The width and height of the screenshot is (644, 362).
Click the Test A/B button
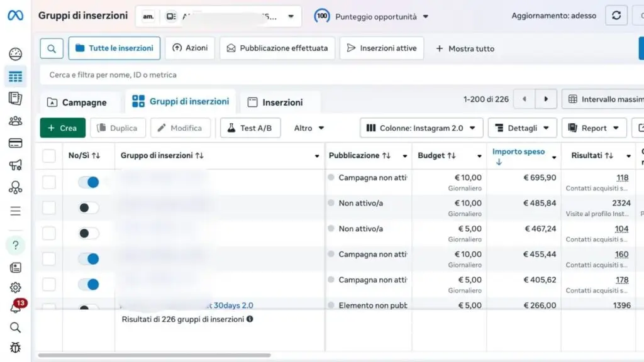[250, 128]
